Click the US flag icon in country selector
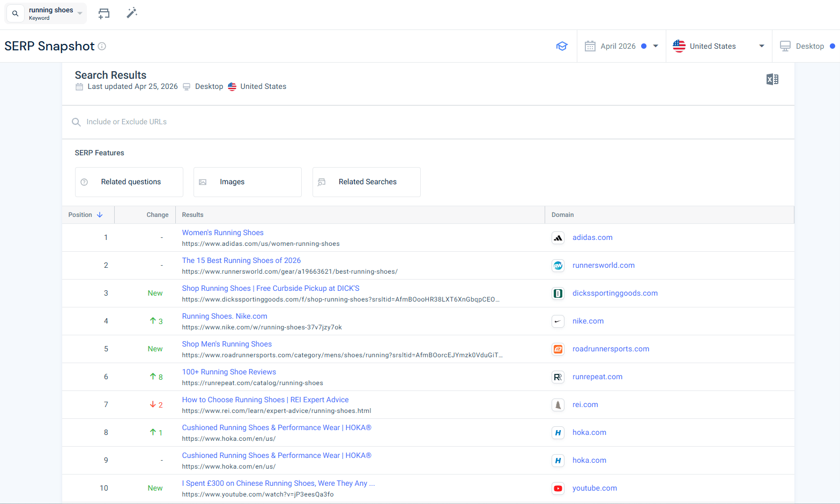 click(x=679, y=46)
